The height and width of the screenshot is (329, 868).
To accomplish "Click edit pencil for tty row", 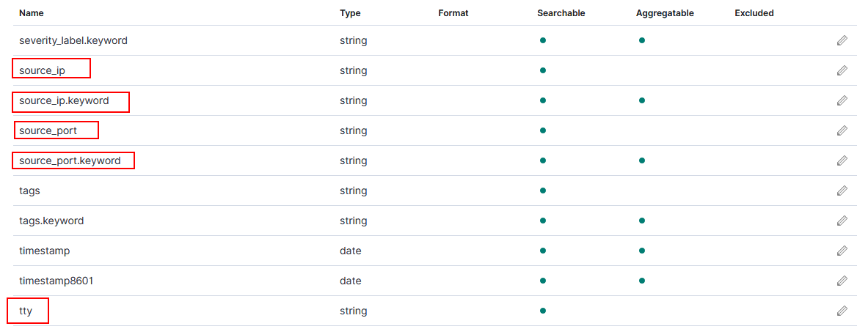I will (x=842, y=311).
